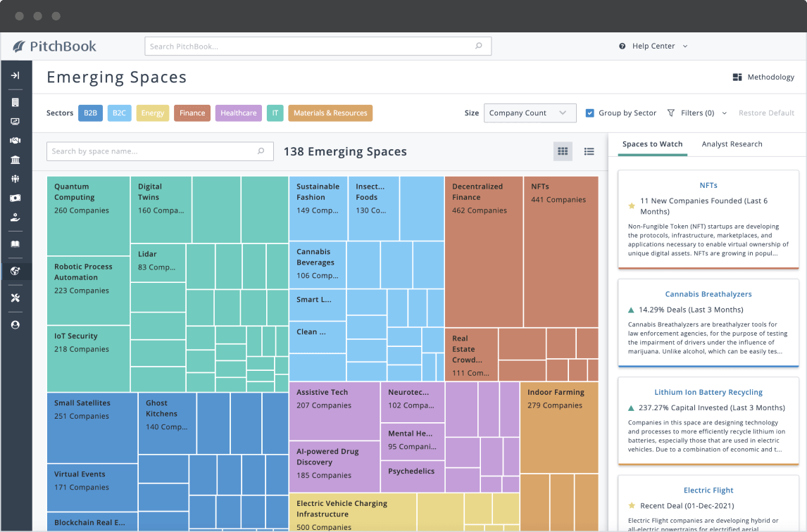Image resolution: width=807 pixels, height=532 pixels.
Task: Open the Size Company Count dropdown
Action: point(530,113)
